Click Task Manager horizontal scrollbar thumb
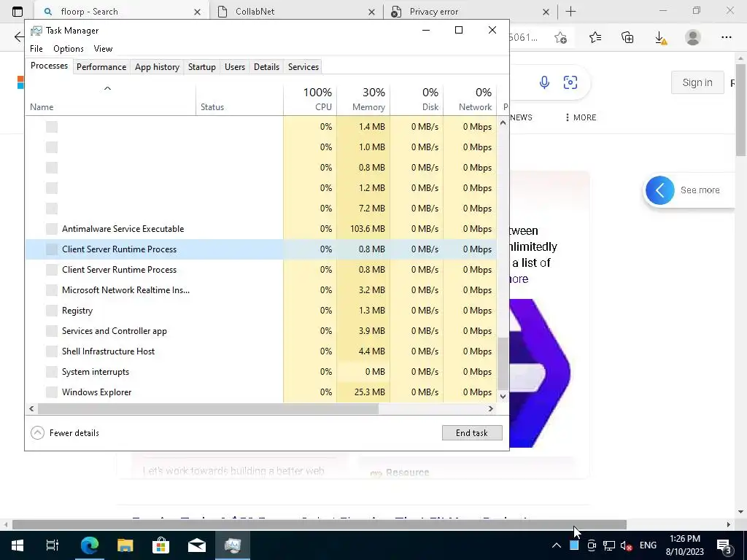Viewport: 747px width, 560px height. (x=208, y=408)
